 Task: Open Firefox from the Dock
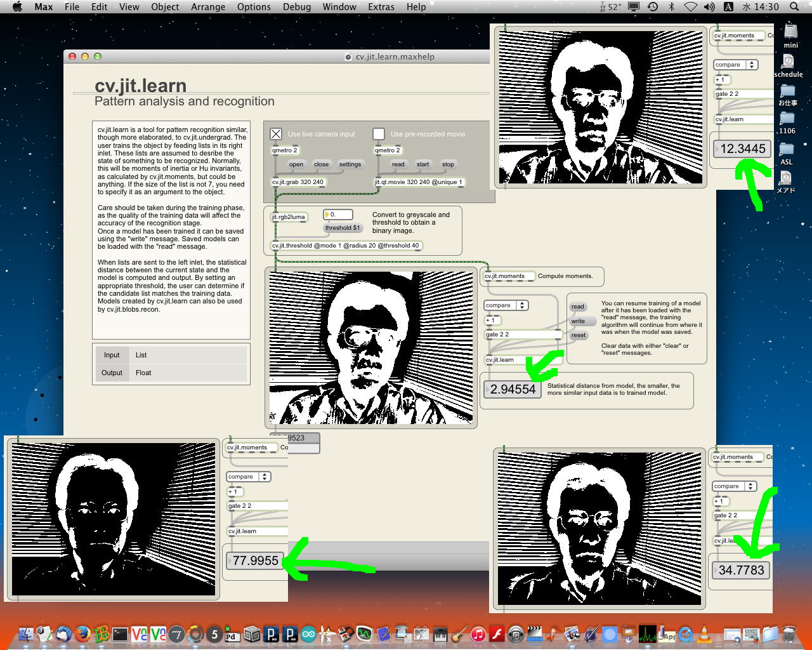(82, 633)
